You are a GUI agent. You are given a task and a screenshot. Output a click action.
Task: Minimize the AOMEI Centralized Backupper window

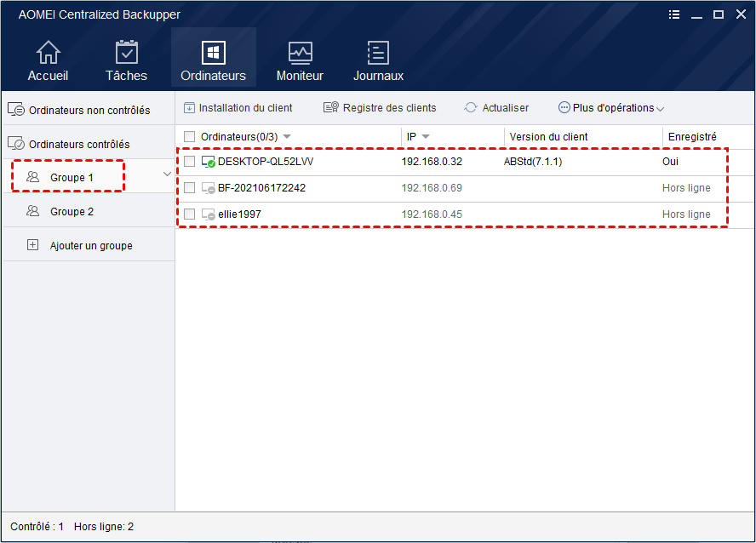[696, 15]
